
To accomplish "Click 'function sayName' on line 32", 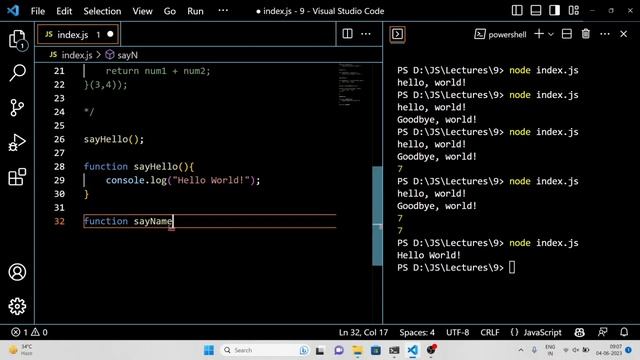I will point(128,221).
